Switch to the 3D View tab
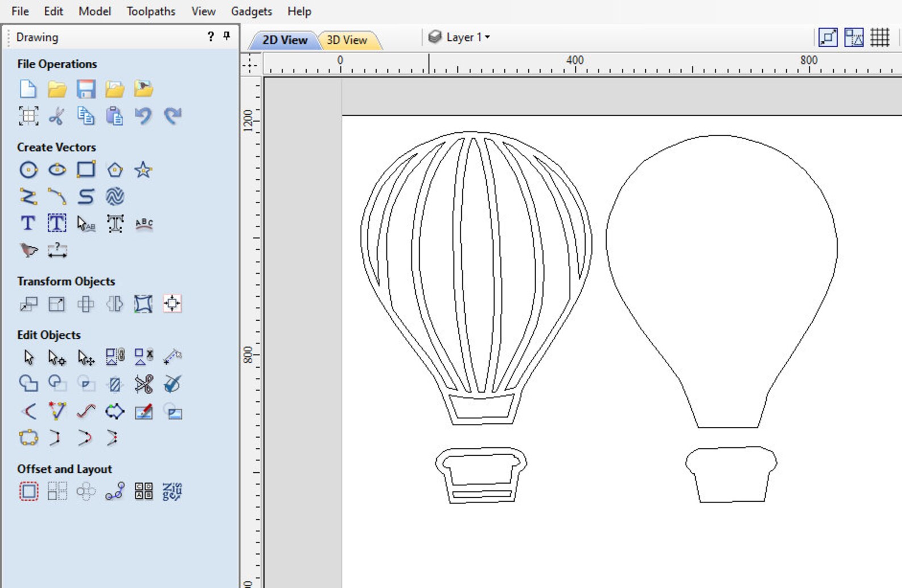 [347, 40]
